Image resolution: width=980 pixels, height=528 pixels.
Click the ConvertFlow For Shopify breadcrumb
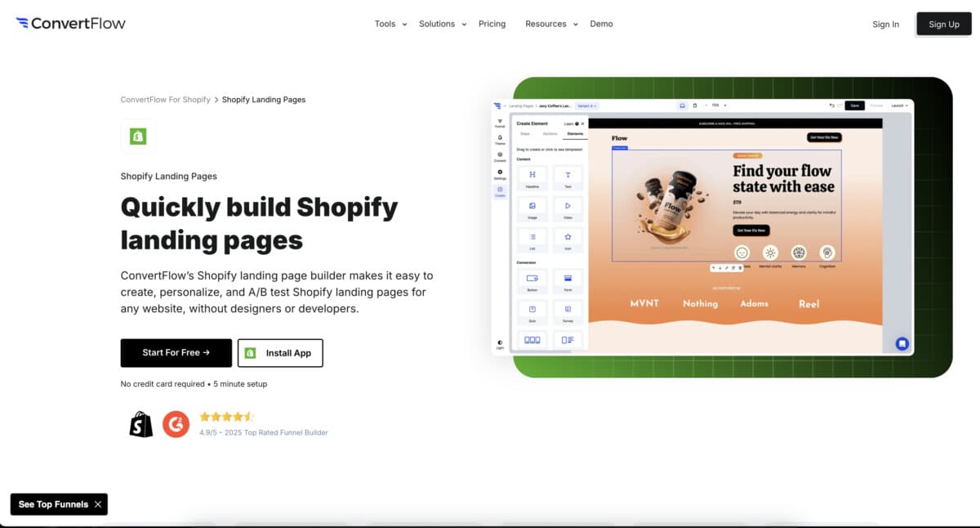(165, 100)
